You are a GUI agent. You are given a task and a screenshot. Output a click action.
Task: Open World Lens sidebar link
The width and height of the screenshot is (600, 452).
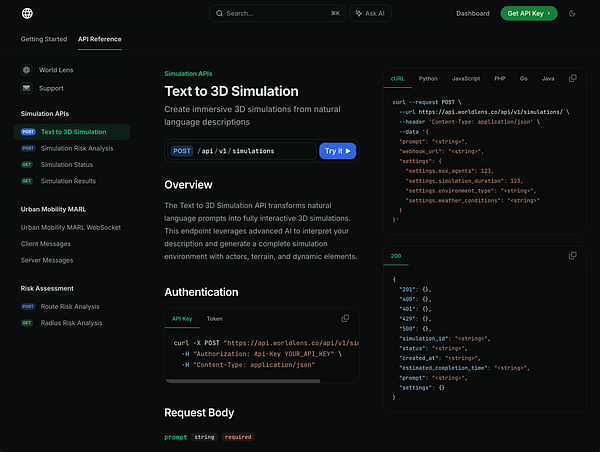56,70
